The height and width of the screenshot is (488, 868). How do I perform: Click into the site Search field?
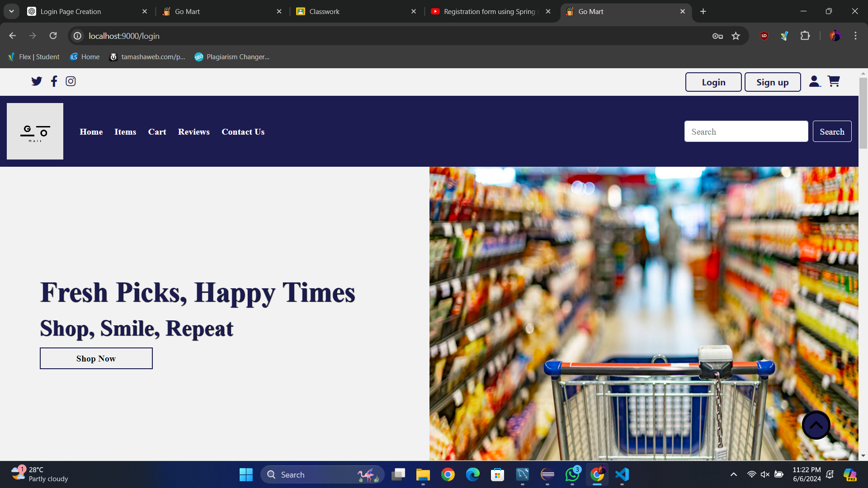click(746, 131)
